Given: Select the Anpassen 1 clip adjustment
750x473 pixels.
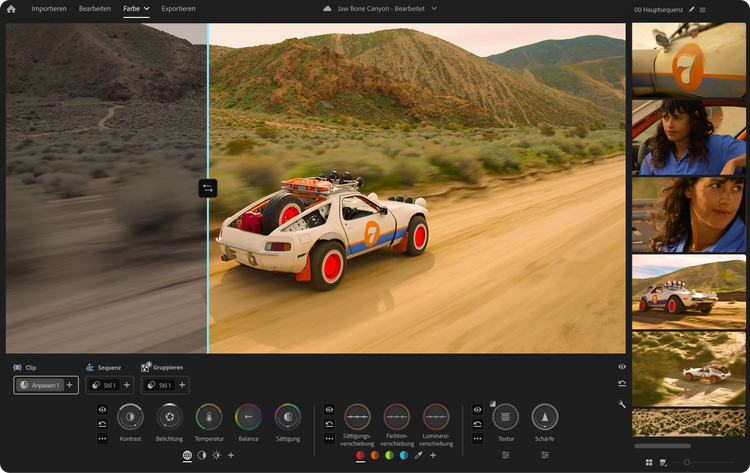Looking at the screenshot, I should [x=46, y=385].
